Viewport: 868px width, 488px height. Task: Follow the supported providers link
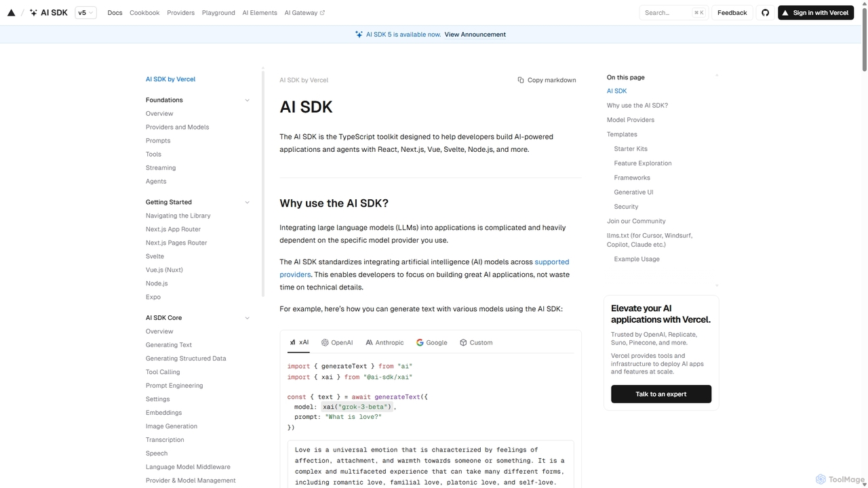(425, 268)
